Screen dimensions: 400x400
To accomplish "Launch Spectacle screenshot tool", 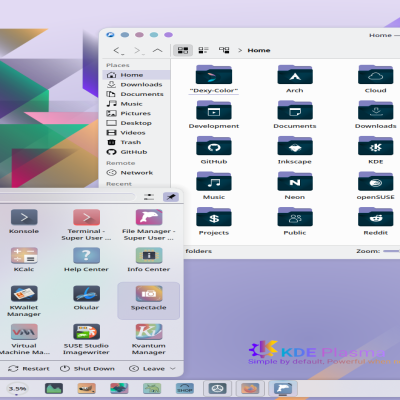I will coord(149,300).
